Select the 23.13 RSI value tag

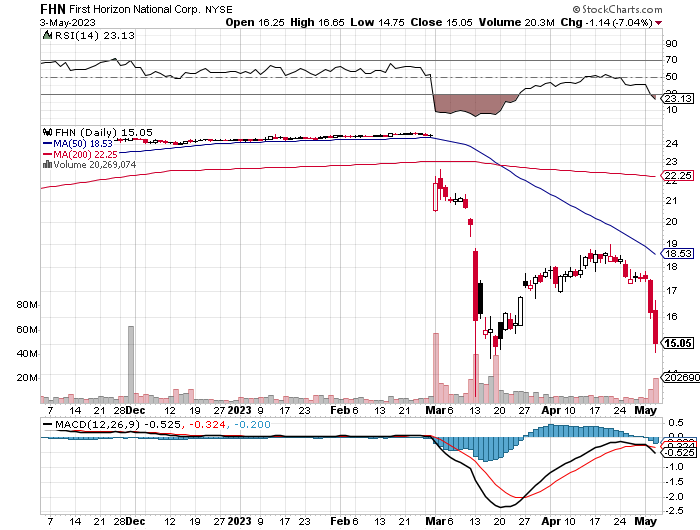678,98
